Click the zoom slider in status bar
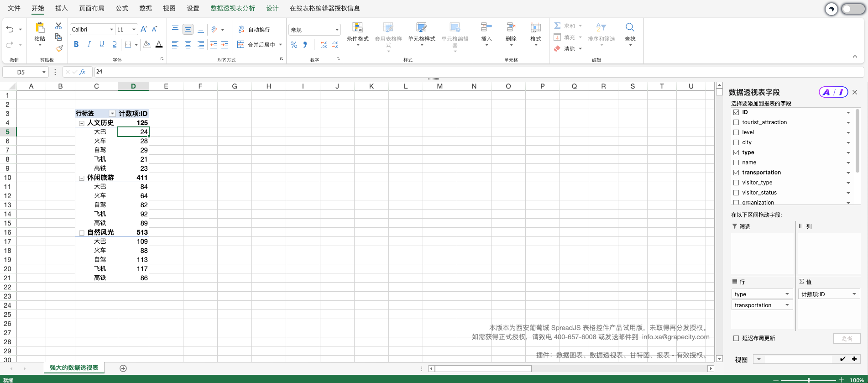 click(x=808, y=380)
